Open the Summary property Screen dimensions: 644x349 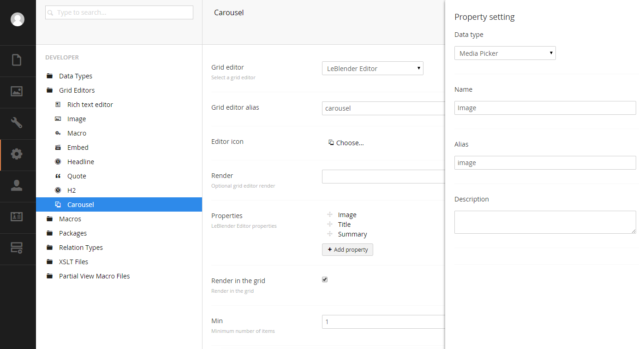point(352,234)
